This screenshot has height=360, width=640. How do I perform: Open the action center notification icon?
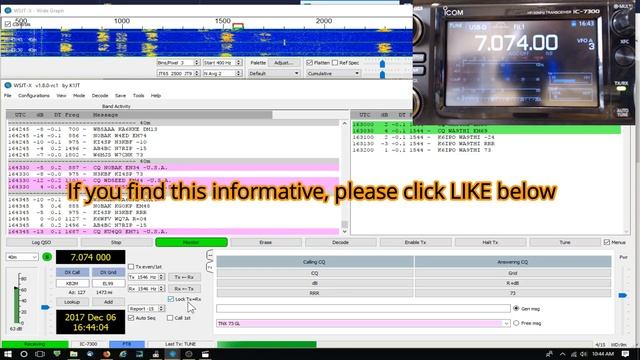point(626,354)
